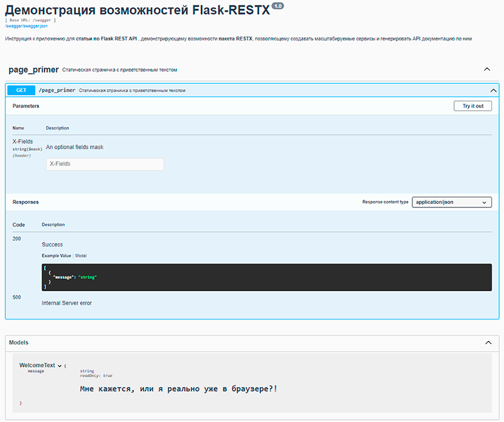Click the bold 'пакета RESTX' text
The width and height of the screenshot is (504, 422).
point(236,39)
